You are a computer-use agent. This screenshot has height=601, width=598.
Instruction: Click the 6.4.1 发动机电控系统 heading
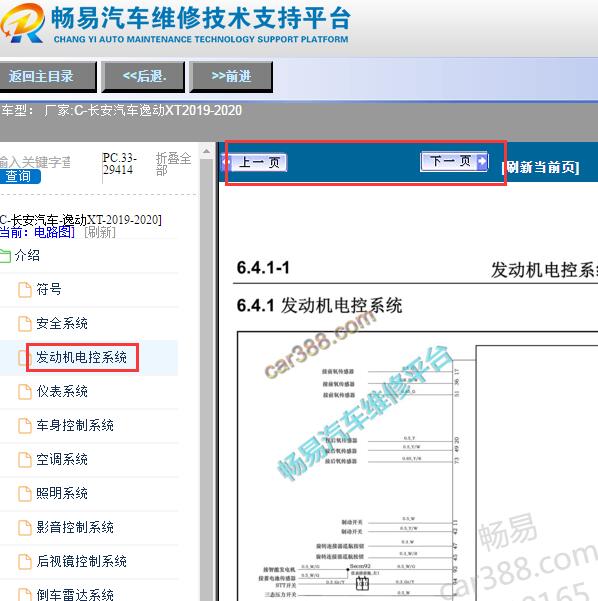pos(319,306)
